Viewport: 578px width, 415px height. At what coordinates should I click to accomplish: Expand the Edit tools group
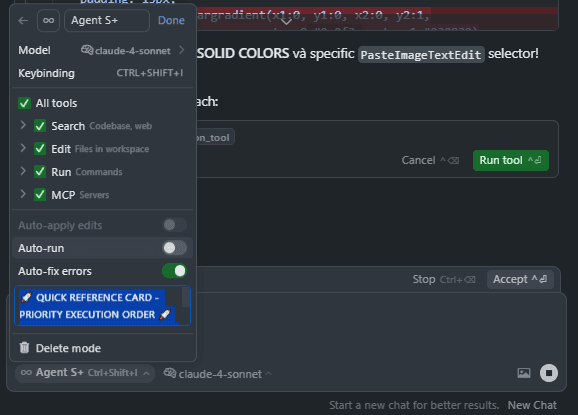[23, 148]
